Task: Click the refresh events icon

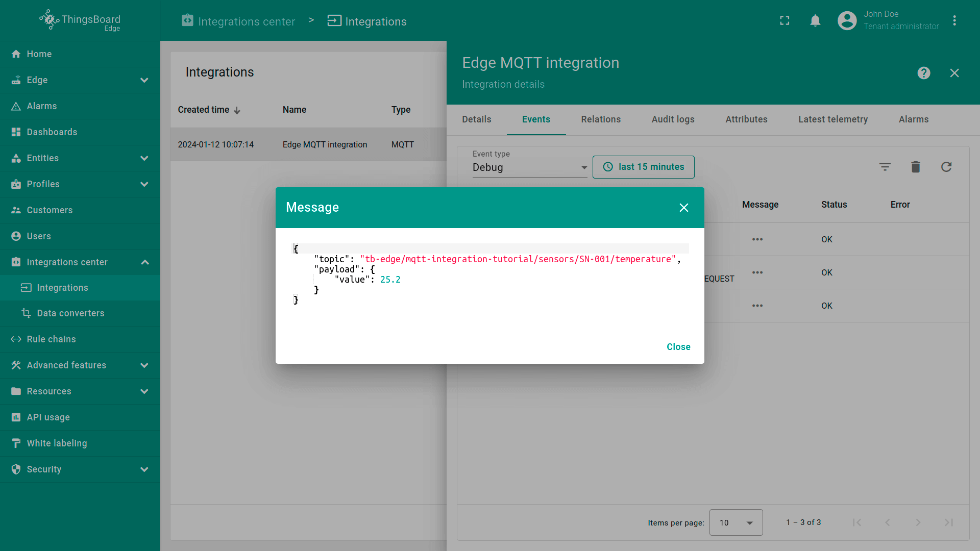Action: coord(946,167)
